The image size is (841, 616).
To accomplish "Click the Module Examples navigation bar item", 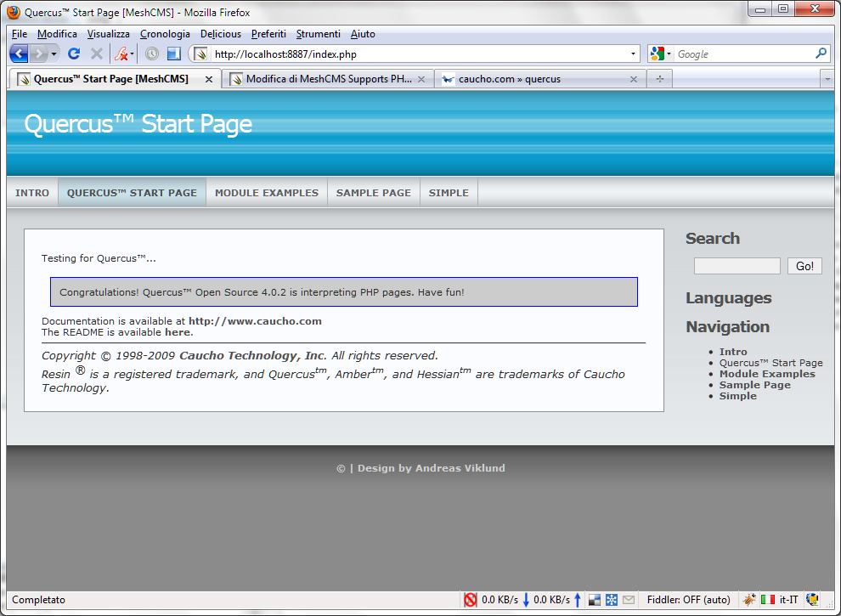I will [x=267, y=193].
